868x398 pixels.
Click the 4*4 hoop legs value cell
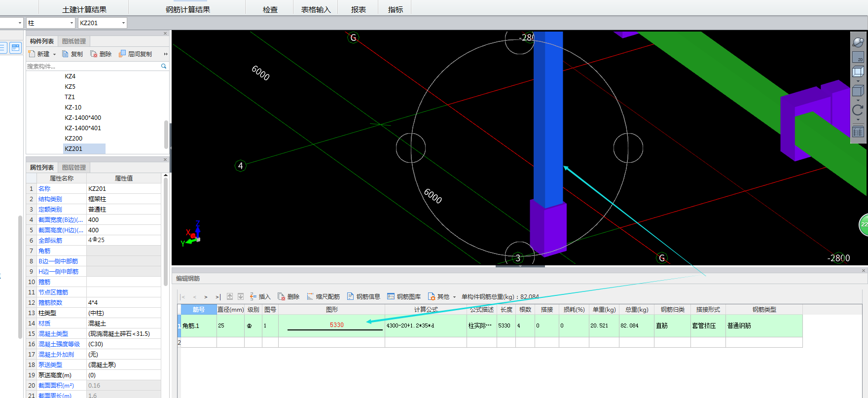124,303
